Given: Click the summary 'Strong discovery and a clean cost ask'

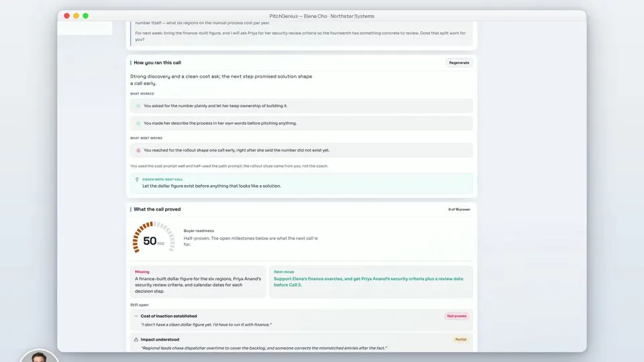Looking at the screenshot, I should point(221,80).
